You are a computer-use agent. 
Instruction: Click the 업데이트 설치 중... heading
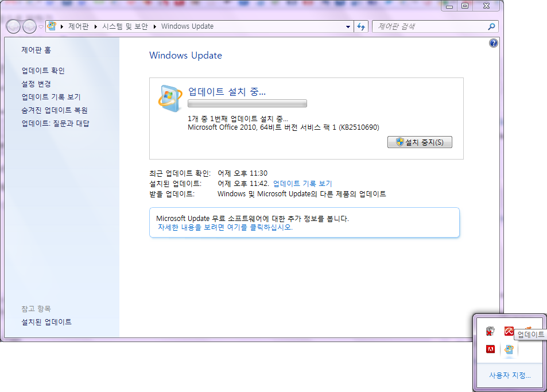pyautogui.click(x=227, y=92)
